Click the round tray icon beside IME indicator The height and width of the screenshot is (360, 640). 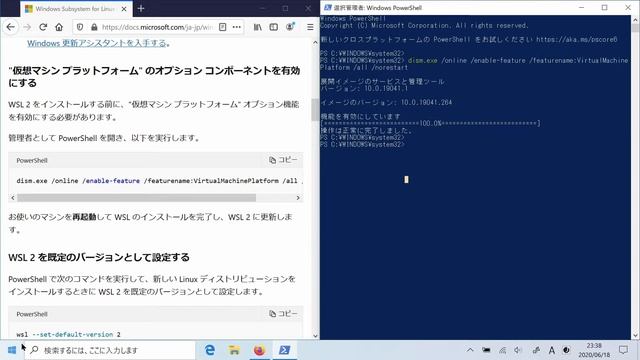coord(566,350)
